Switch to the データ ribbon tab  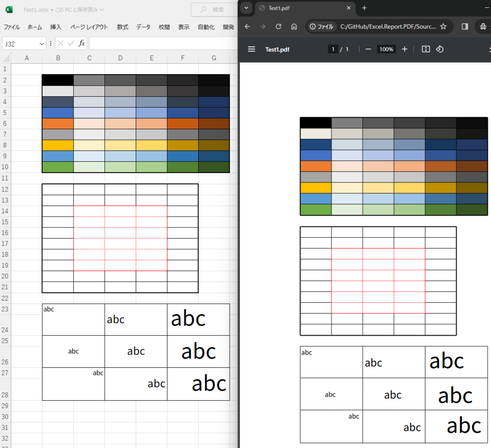(143, 27)
